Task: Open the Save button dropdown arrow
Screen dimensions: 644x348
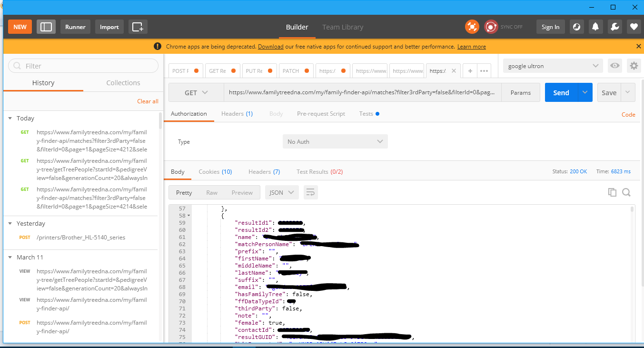Action: point(628,93)
